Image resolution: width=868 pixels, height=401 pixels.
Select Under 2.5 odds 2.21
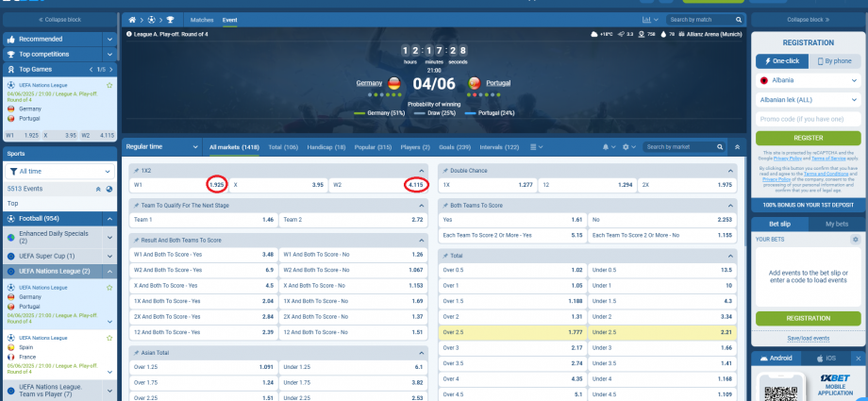coord(662,332)
